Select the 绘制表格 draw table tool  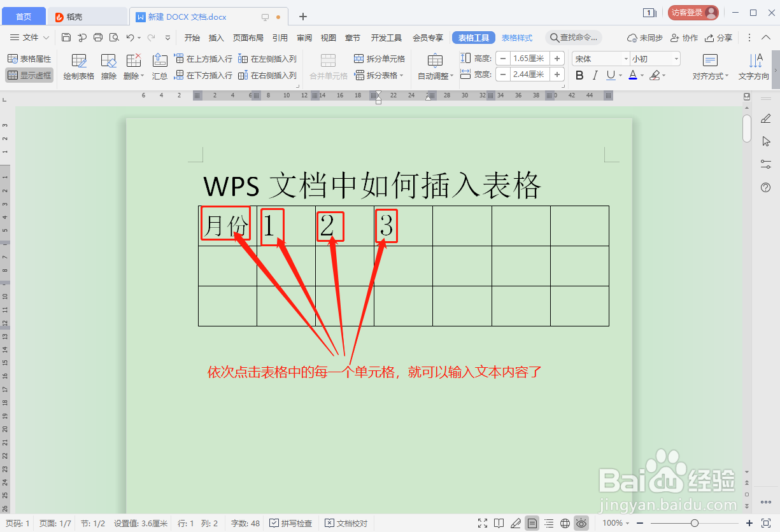pos(79,67)
